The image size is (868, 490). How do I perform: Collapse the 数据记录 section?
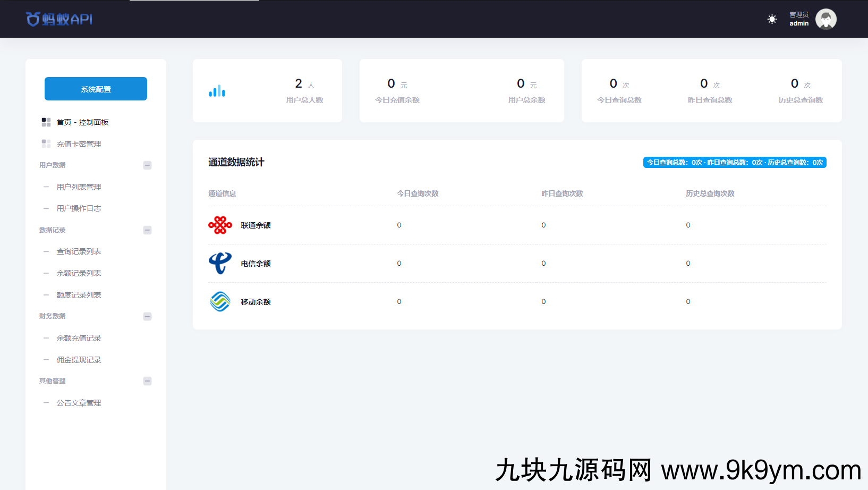point(148,230)
